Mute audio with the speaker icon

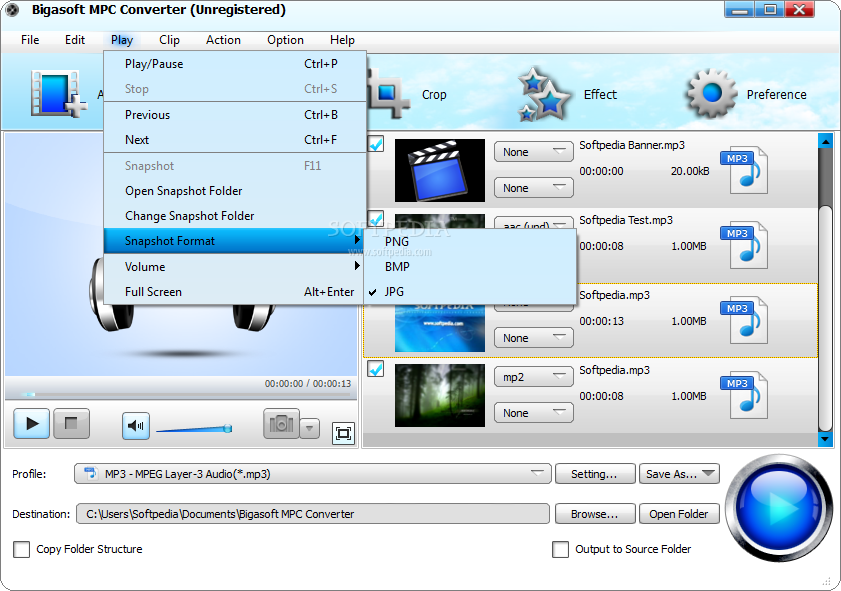coord(136,426)
